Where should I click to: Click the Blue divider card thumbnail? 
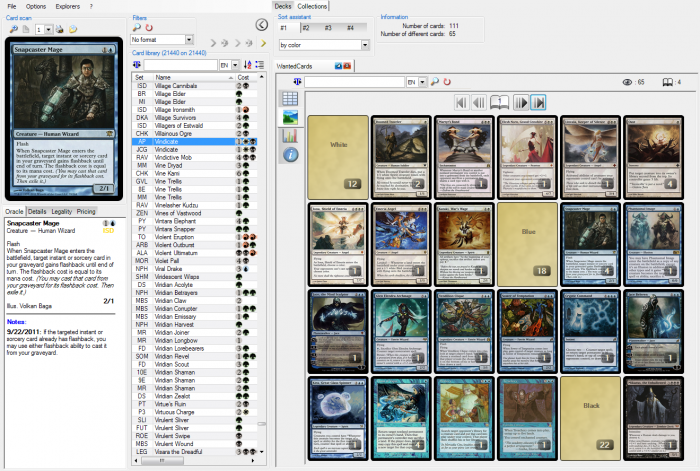click(528, 244)
